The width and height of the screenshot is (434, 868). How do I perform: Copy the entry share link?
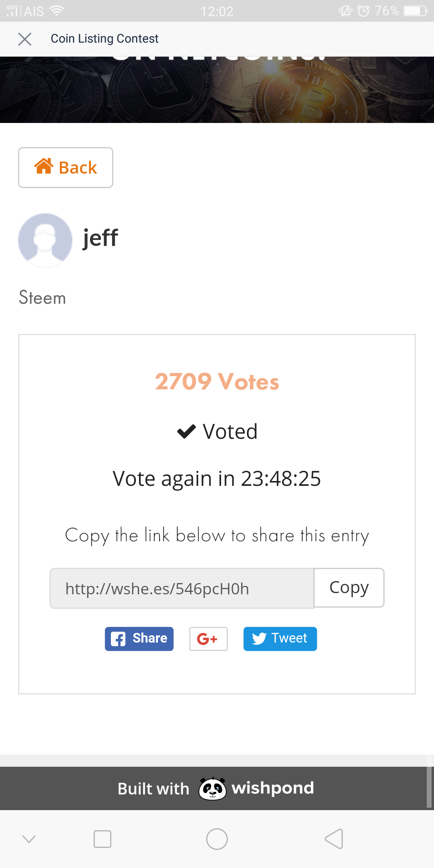[349, 588]
